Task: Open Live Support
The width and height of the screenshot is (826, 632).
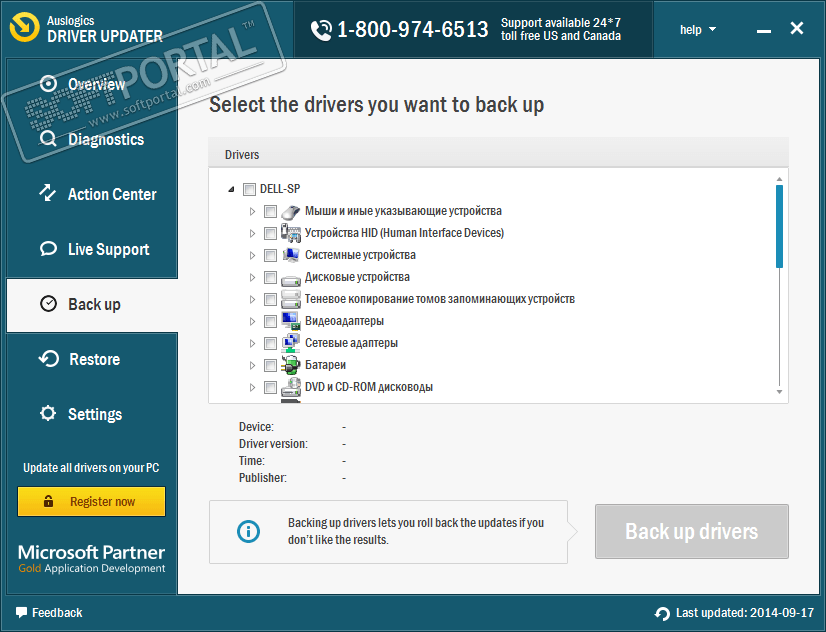Action: (x=92, y=249)
